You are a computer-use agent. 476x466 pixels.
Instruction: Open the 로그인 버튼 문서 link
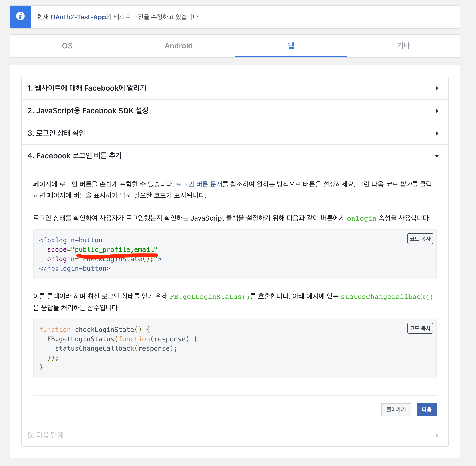199,184
